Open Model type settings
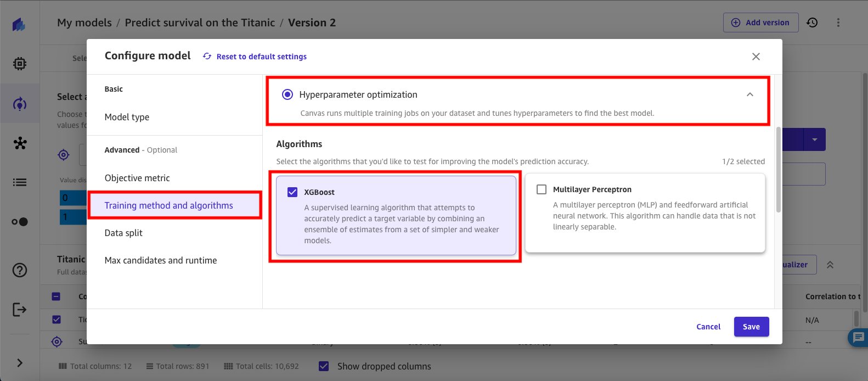Screen dimensions: 868x381 pyautogui.click(x=127, y=117)
